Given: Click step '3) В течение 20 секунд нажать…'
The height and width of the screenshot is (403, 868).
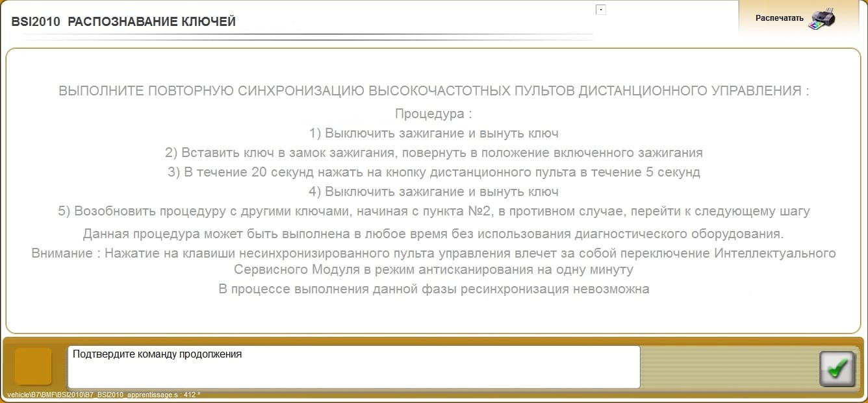Looking at the screenshot, I should tap(434, 173).
